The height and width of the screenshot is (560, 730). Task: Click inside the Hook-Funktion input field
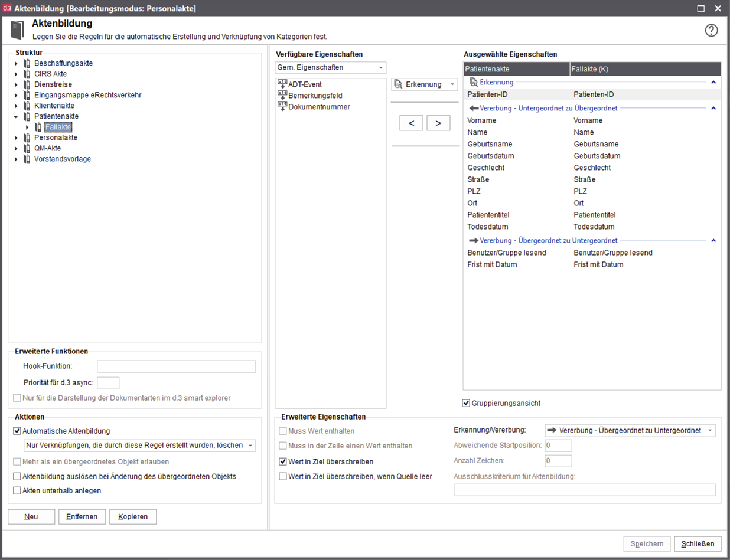174,366
